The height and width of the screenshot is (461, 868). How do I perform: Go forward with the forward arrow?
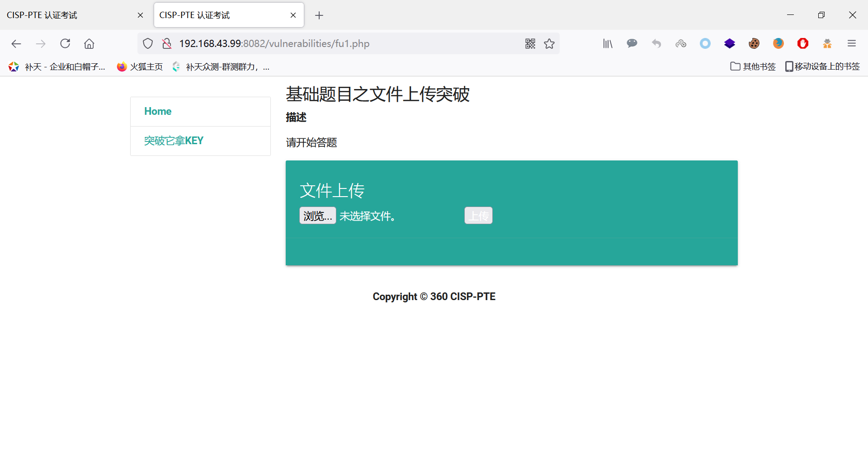coord(41,43)
